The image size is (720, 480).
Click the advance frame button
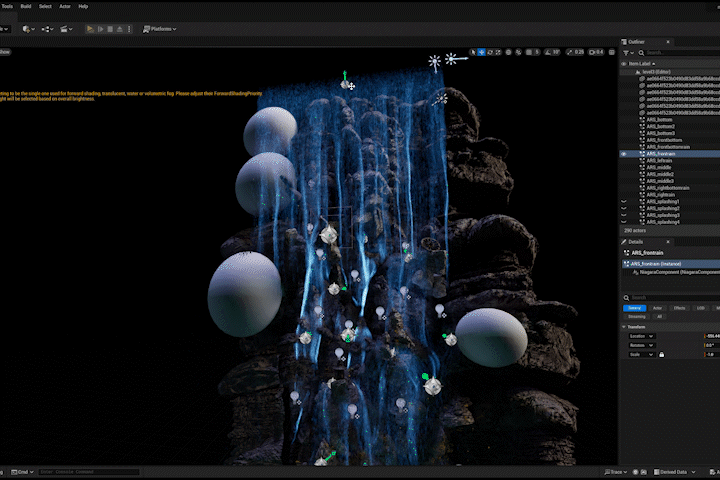(101, 29)
